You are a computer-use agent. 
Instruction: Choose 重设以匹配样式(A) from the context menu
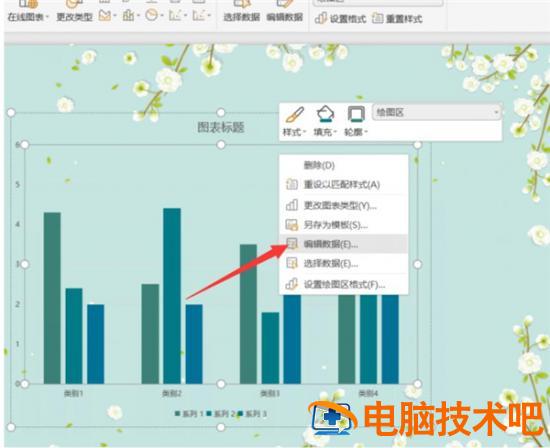click(x=343, y=184)
